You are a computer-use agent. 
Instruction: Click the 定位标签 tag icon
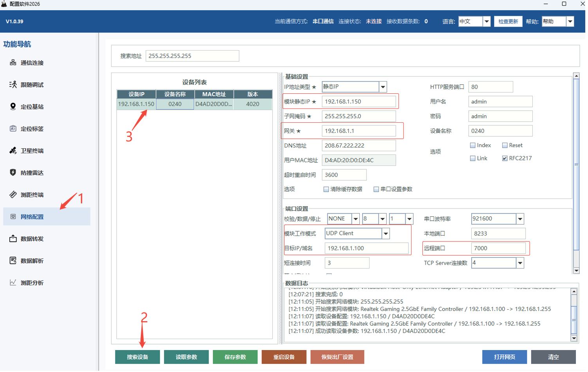coord(13,129)
